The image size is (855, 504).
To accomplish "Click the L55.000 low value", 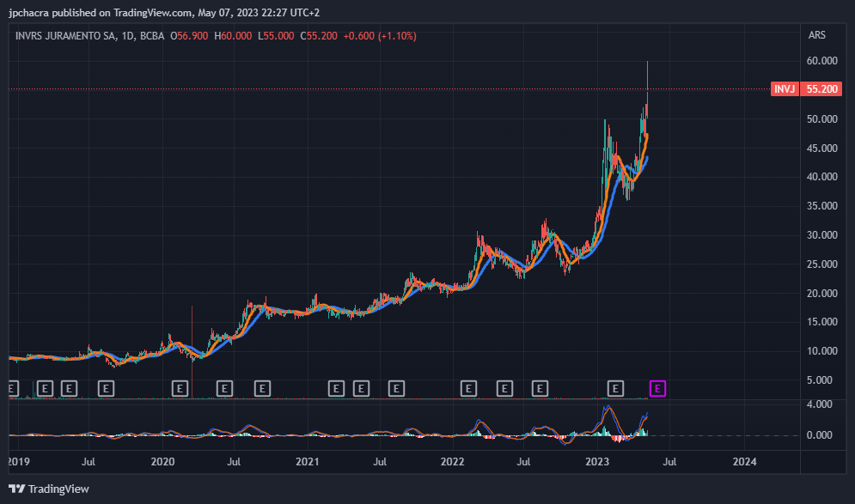I will pos(276,36).
